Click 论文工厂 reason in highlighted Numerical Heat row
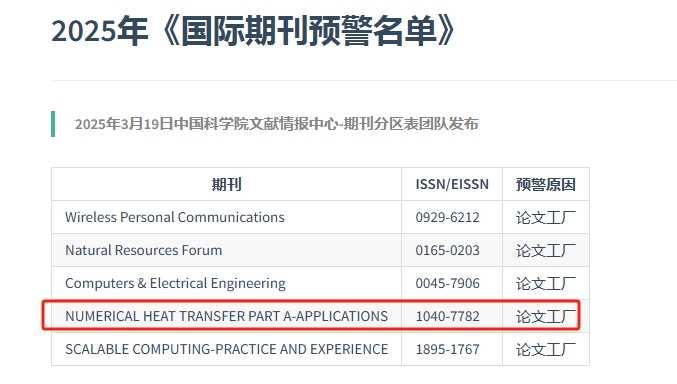Viewport: 677px width, 384px height. tap(546, 316)
